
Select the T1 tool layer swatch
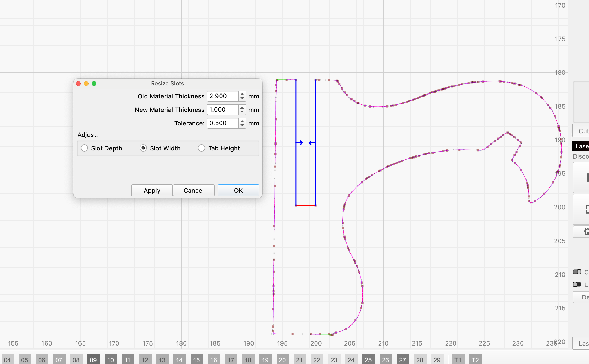pyautogui.click(x=458, y=360)
